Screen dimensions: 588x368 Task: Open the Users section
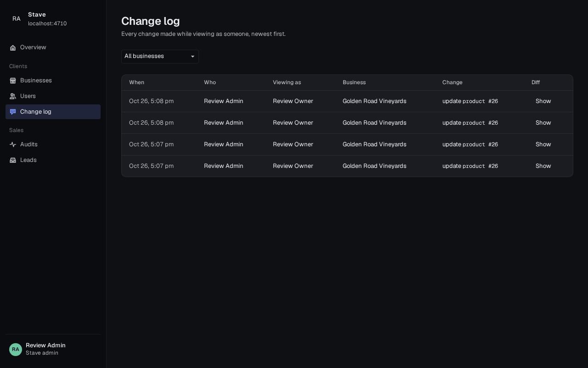[53, 96]
